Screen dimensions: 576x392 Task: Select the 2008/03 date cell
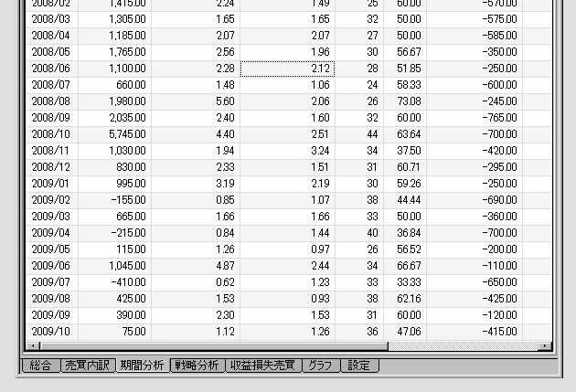[52, 18]
